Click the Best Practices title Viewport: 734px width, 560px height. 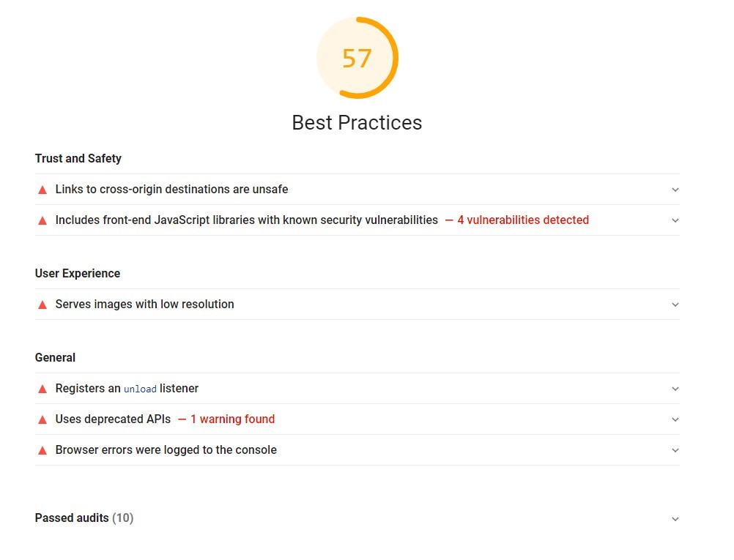(x=357, y=122)
